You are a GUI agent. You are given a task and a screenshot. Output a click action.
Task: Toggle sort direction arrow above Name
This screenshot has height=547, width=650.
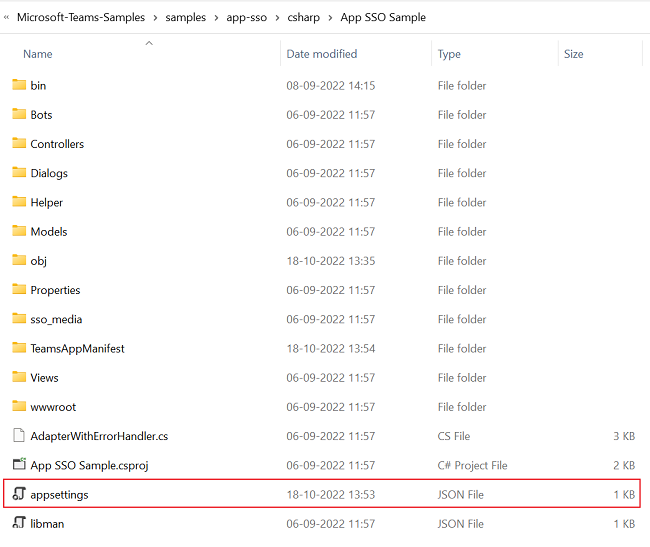(149, 43)
